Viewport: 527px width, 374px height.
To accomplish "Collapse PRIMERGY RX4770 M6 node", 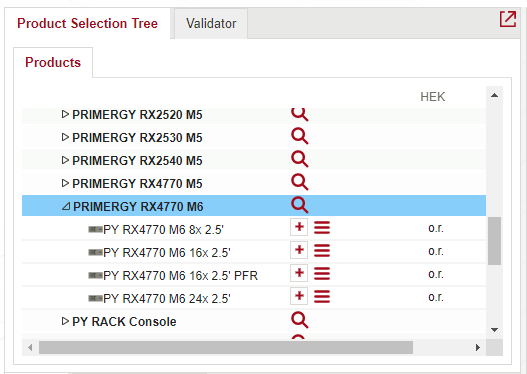I will [66, 206].
